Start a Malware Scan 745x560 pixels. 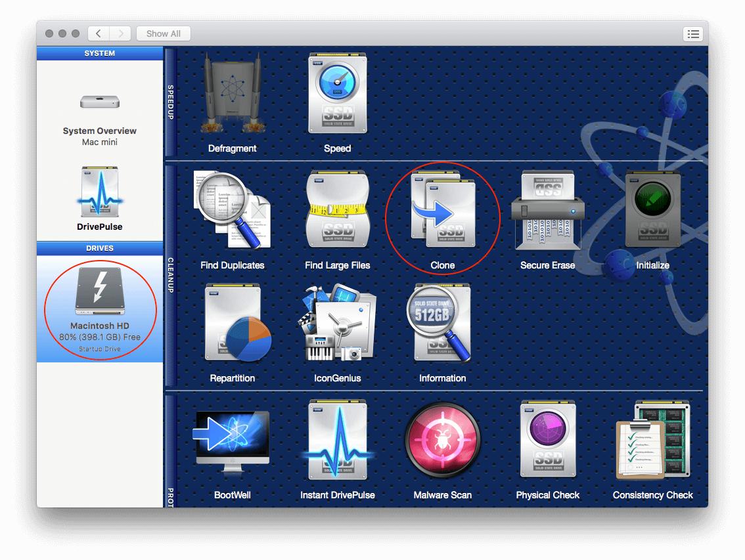(442, 439)
